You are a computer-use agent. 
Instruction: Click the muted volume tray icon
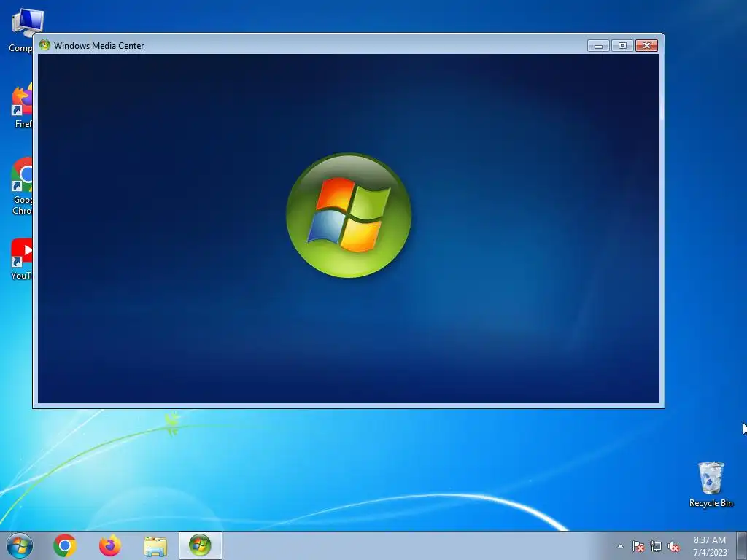pos(673,547)
